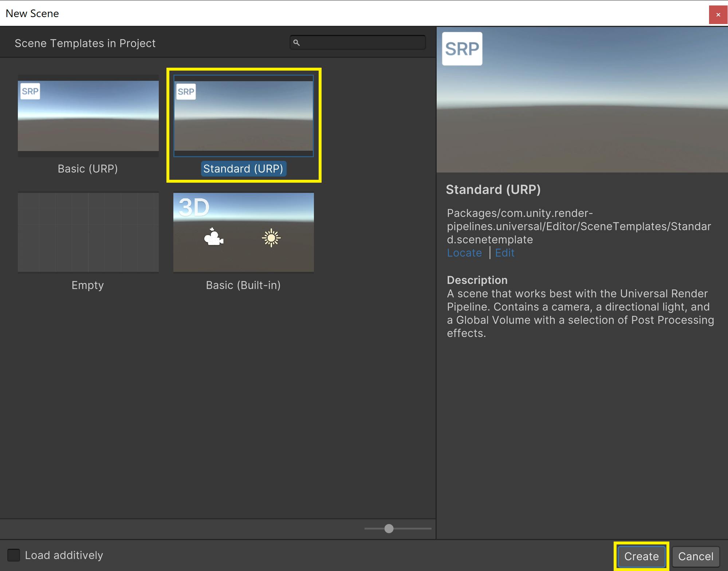Viewport: 728px width, 571px height.
Task: Click the SRP badge on Basic (URP) thumbnail
Action: pyautogui.click(x=31, y=91)
